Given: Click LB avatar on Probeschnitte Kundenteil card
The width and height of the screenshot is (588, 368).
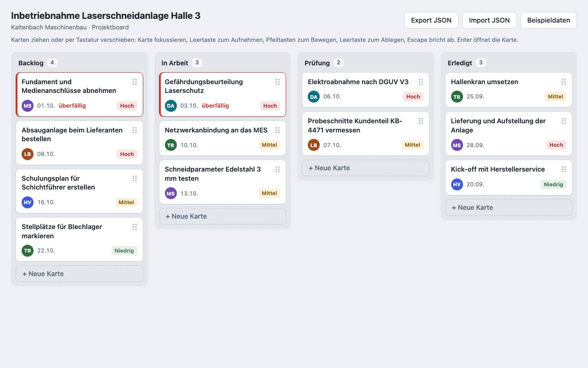Looking at the screenshot, I should click(x=314, y=145).
